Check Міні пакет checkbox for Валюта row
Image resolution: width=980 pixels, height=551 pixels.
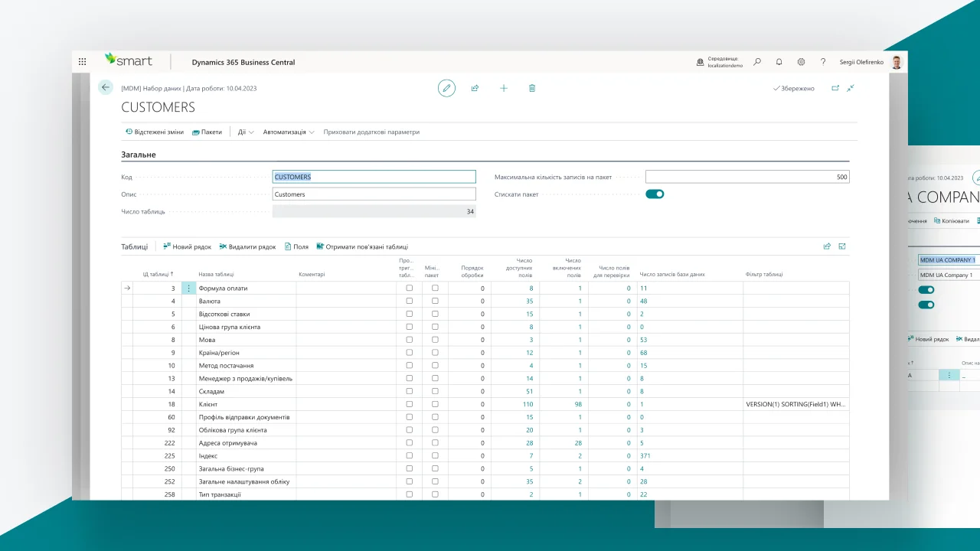(435, 302)
